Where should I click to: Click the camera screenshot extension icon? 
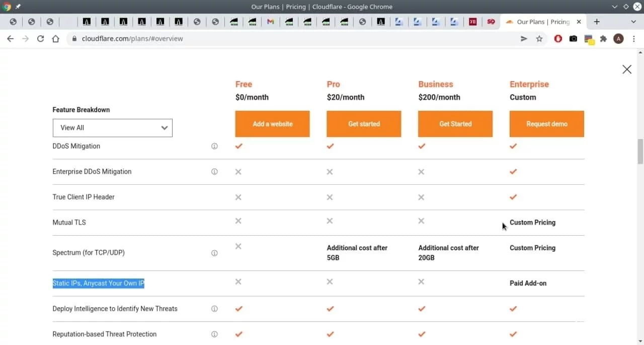pyautogui.click(x=573, y=39)
